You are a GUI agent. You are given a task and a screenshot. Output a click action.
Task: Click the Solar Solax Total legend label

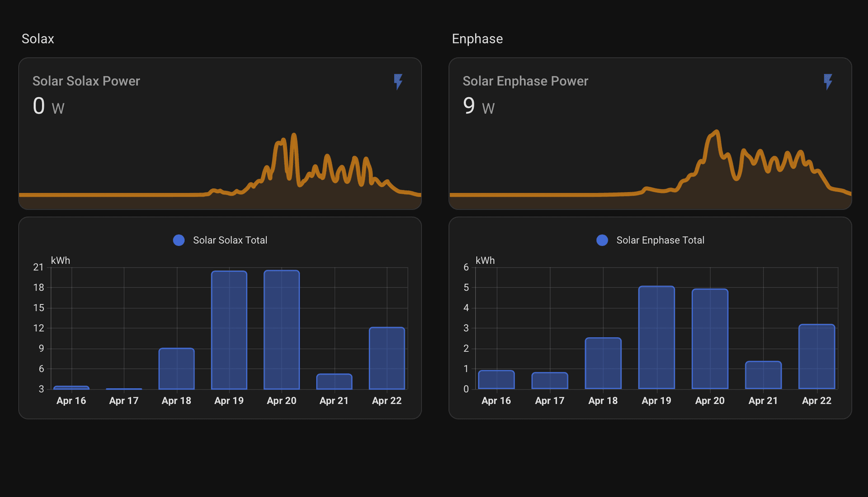tap(230, 240)
